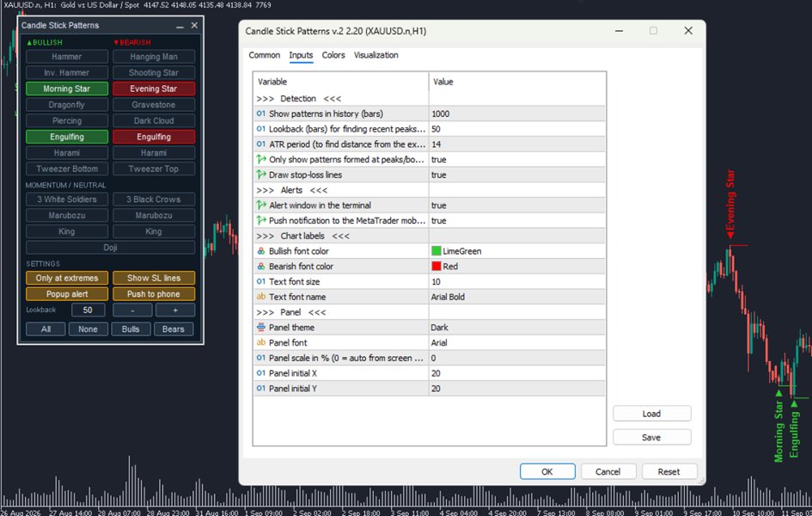Click the Cancel button
Image resolution: width=812 pixels, height=516 pixels.
pos(608,472)
